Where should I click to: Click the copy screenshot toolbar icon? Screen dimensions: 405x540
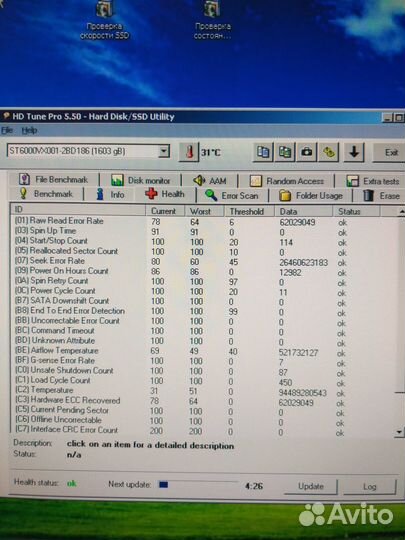tap(284, 152)
